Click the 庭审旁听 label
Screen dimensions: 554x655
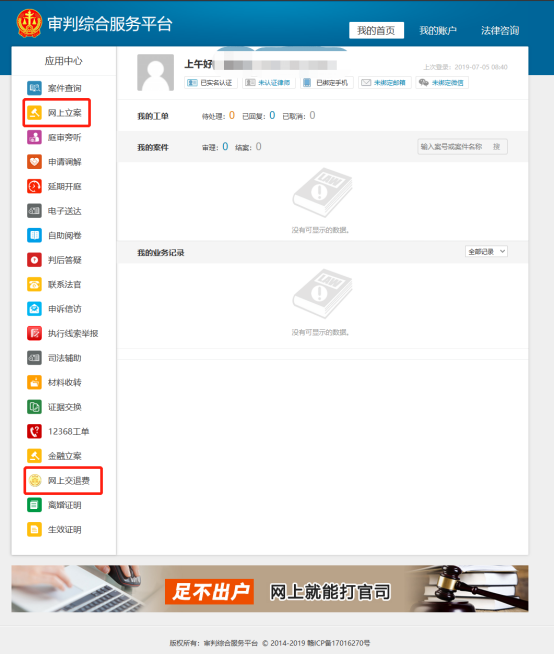65,137
